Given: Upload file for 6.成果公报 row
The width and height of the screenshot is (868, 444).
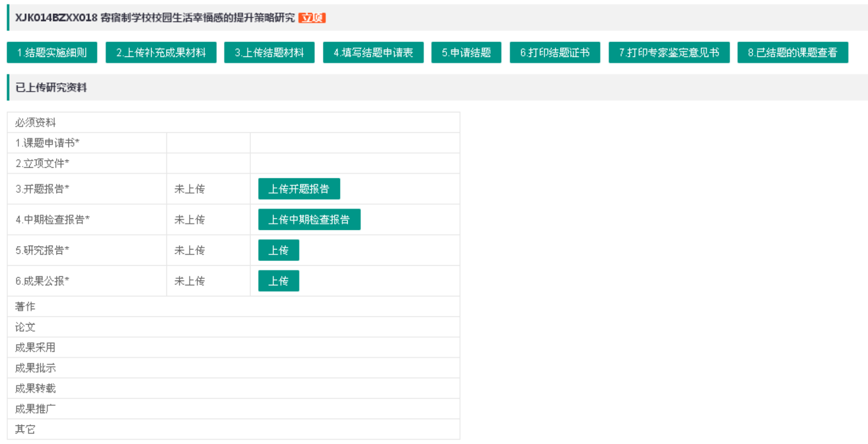Looking at the screenshot, I should (x=278, y=281).
